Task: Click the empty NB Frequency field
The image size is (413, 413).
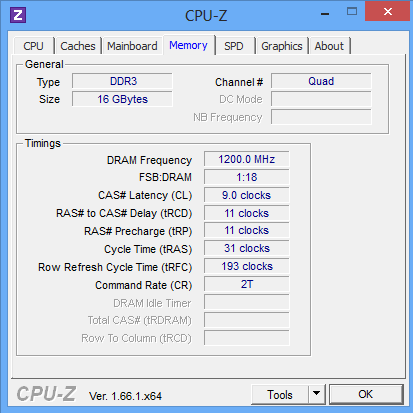Action: pyautogui.click(x=321, y=117)
